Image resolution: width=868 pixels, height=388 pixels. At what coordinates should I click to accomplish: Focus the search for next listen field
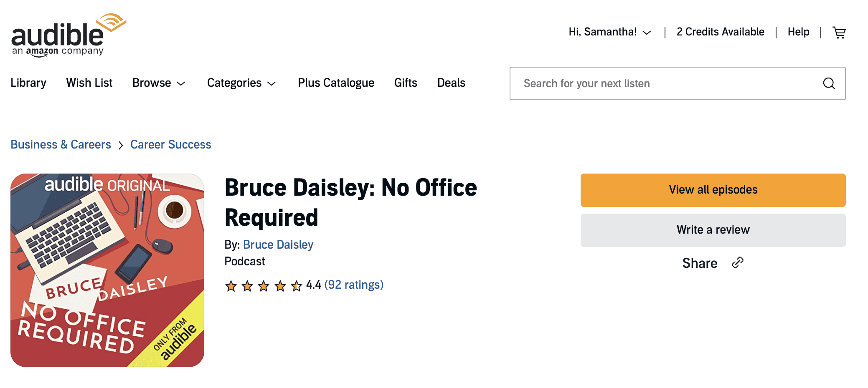[x=668, y=83]
